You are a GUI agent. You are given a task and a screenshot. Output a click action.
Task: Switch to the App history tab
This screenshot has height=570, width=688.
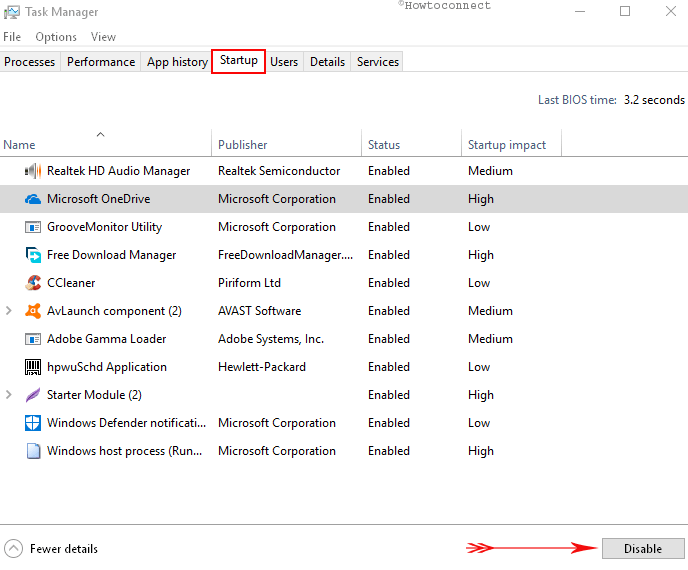[177, 62]
